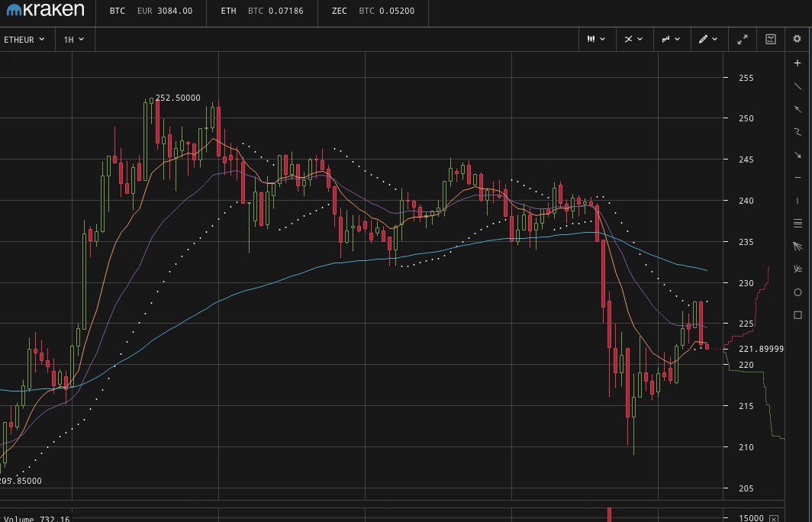Click the low marker label 205.85000
Screen dimensions: 812x522
pyautogui.click(x=21, y=481)
